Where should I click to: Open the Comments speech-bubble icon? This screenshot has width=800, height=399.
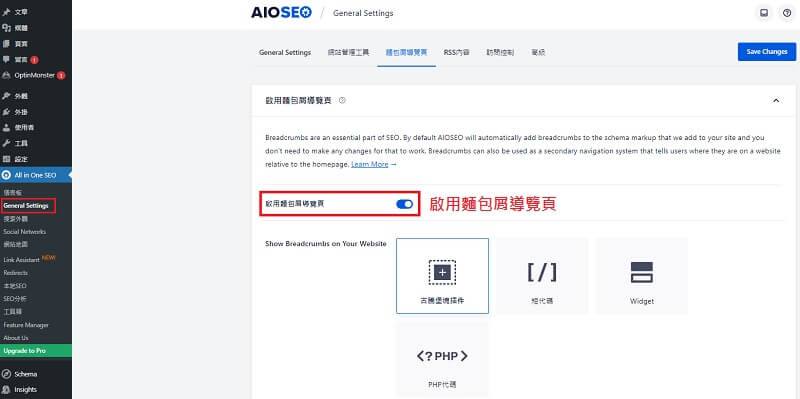[6, 60]
